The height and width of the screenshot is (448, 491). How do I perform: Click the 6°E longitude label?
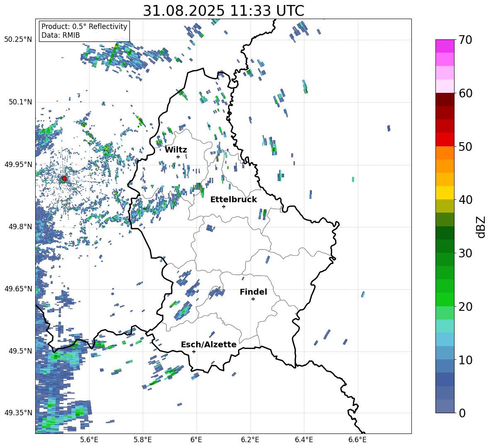[196, 440]
